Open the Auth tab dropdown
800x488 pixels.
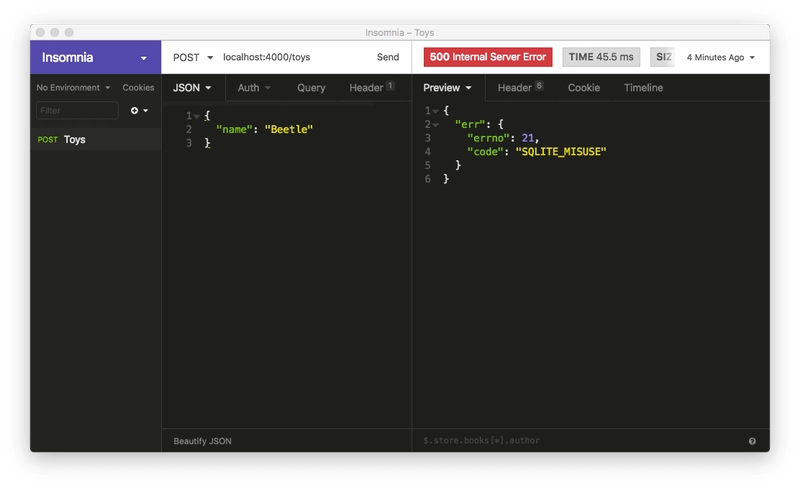coord(254,88)
